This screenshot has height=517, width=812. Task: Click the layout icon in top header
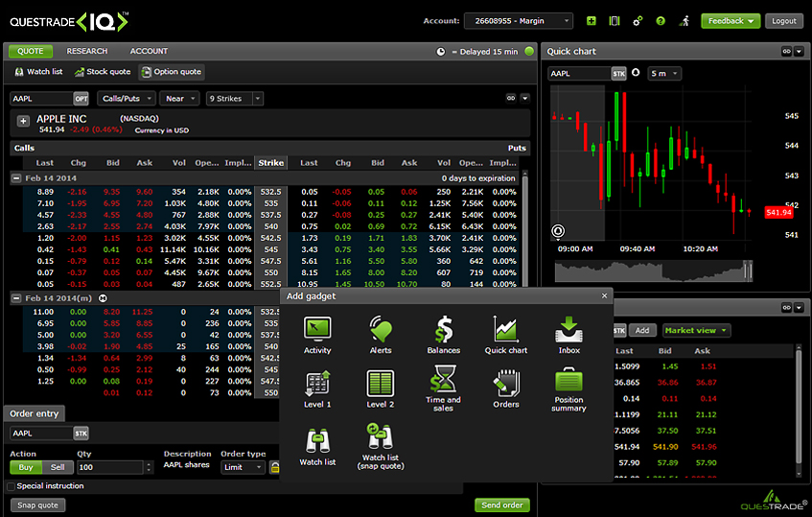pos(615,21)
